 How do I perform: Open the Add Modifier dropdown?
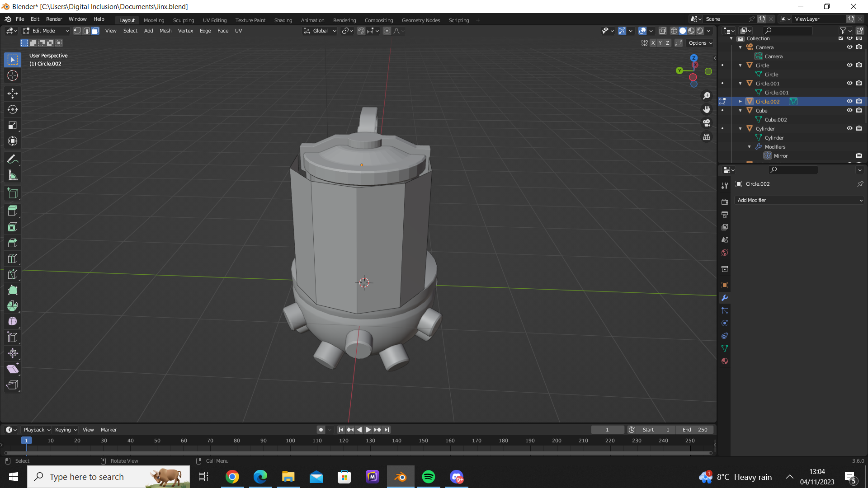(x=799, y=200)
